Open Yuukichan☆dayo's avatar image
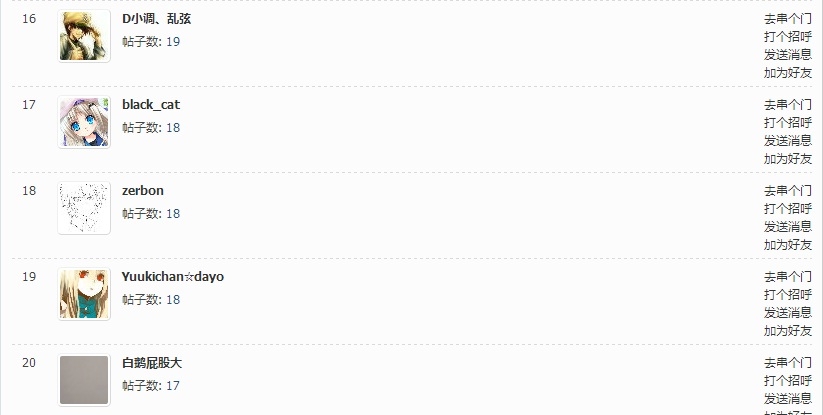823x415 pixels. point(84,294)
